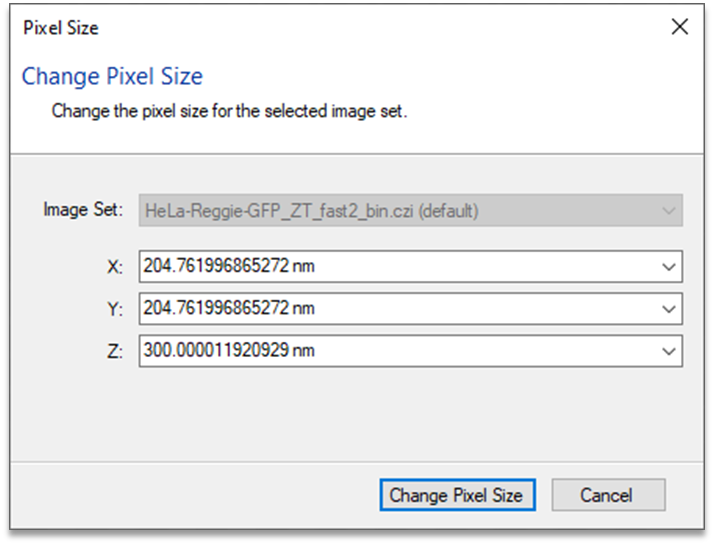Click the Image Set label
This screenshot has width=714, height=545.
83,210
